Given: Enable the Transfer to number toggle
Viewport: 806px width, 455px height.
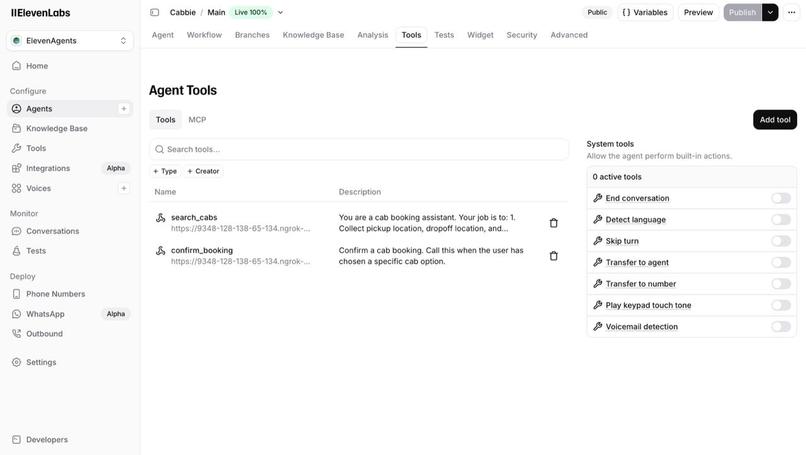Looking at the screenshot, I should 780,284.
